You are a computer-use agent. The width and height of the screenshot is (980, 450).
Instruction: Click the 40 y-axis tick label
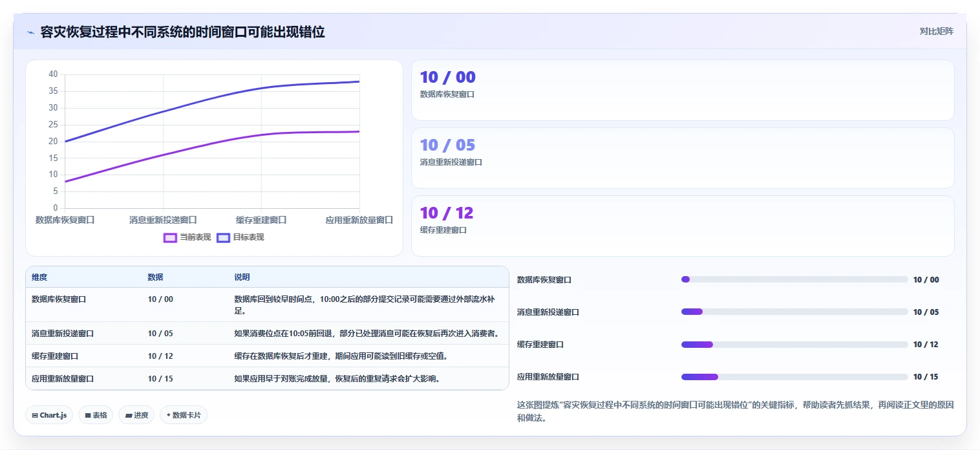(x=53, y=74)
